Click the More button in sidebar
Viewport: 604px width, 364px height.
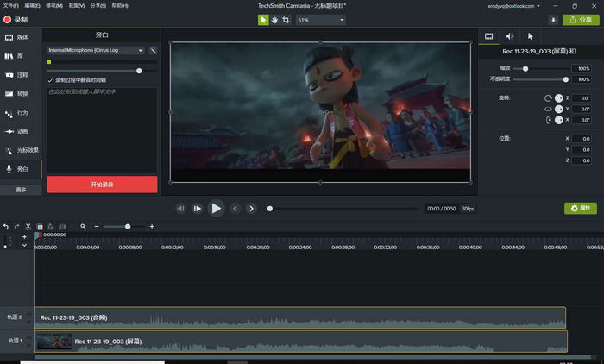coord(21,190)
